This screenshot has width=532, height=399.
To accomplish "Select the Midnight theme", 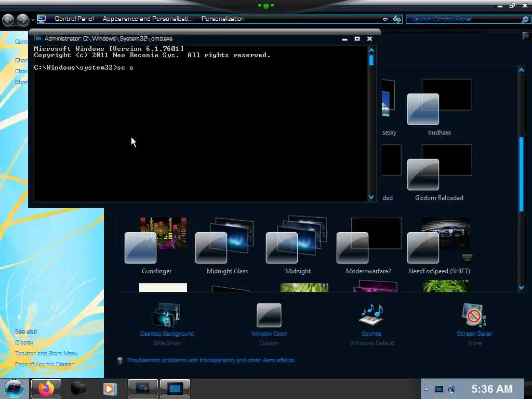I will tap(298, 246).
